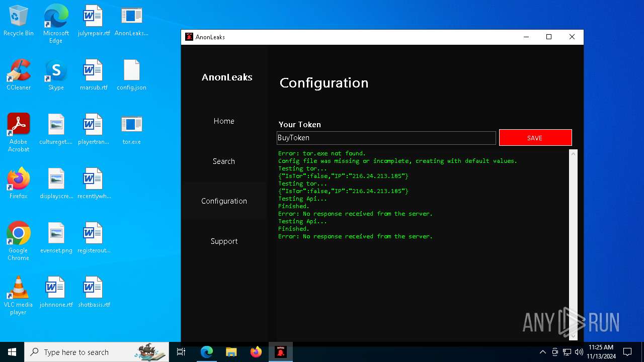Viewport: 644px width, 362px height.
Task: Click the red SAVE button
Action: coord(535,138)
